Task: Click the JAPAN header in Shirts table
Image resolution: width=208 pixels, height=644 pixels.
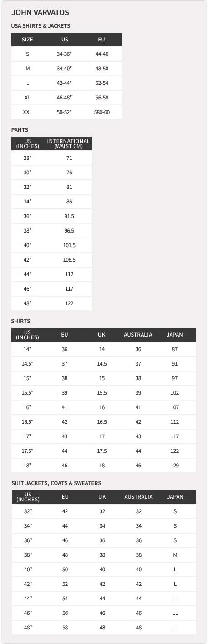Action: [x=175, y=335]
